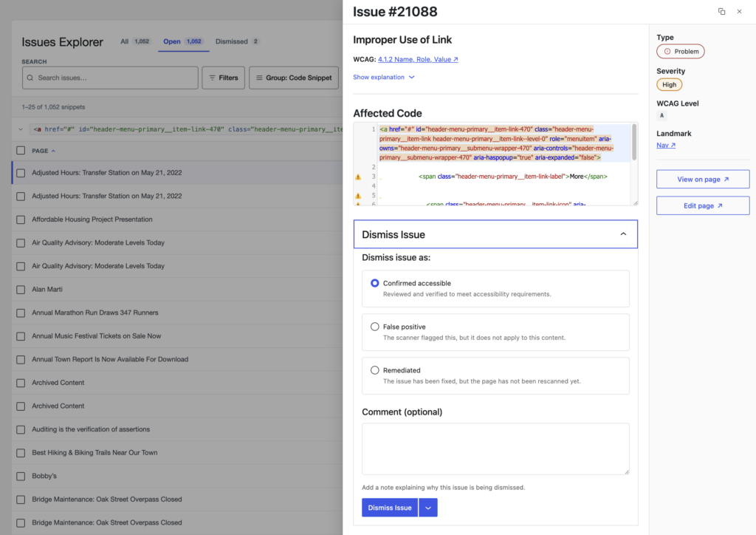Open the Filters button
756x535 pixels.
click(223, 78)
